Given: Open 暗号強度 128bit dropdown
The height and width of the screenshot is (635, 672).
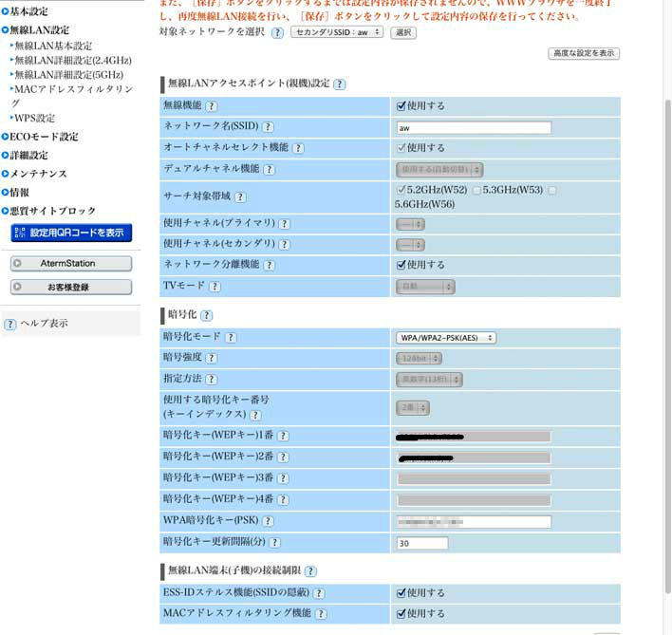Looking at the screenshot, I should pyautogui.click(x=420, y=359).
